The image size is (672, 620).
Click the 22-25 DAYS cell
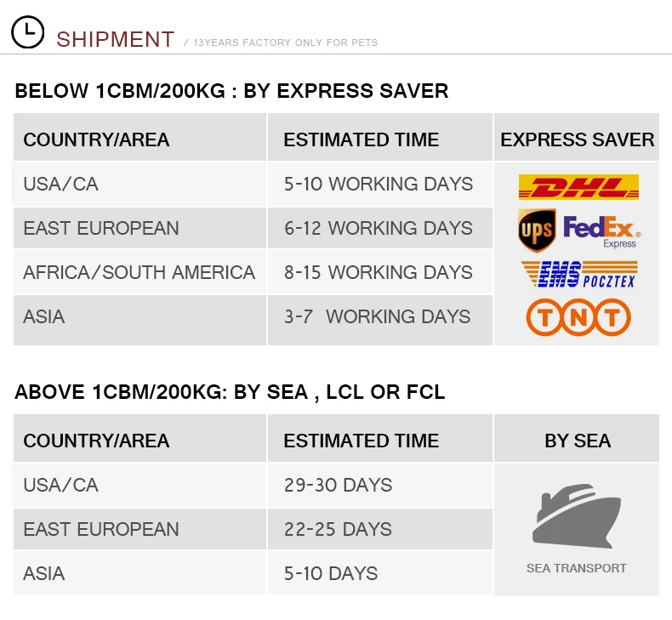tap(338, 529)
